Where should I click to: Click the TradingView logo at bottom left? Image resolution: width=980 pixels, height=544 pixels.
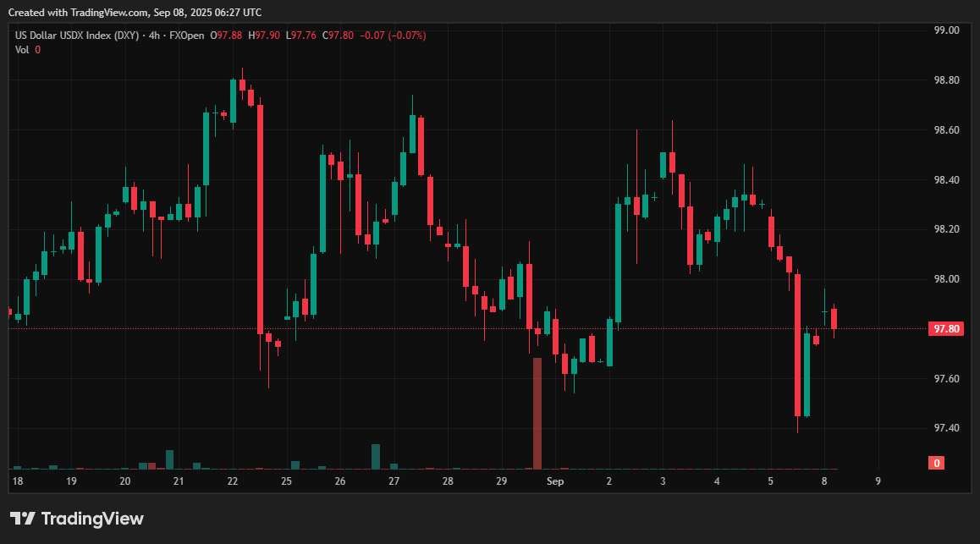[x=77, y=519]
